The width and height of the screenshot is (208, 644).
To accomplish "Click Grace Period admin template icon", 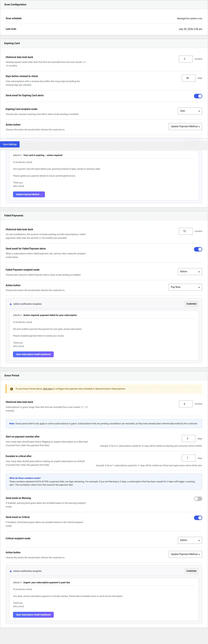I will (x=11, y=571).
